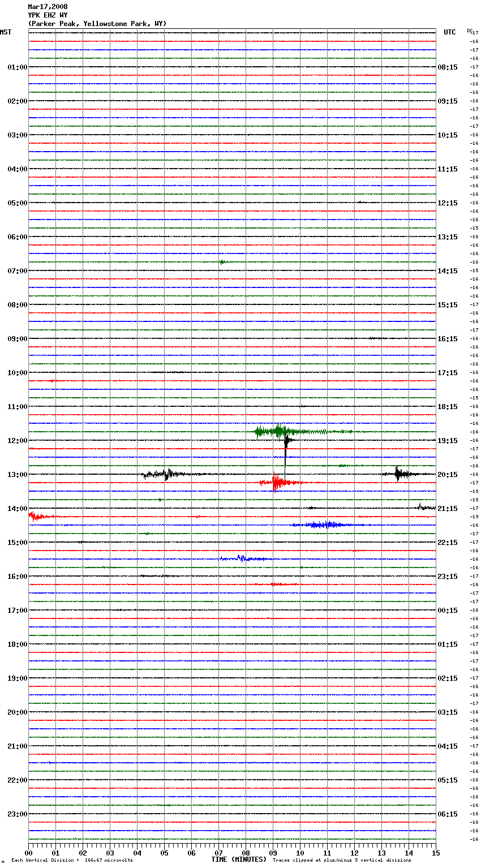Click the UTC axis header
The image size is (481, 868).
click(x=449, y=32)
